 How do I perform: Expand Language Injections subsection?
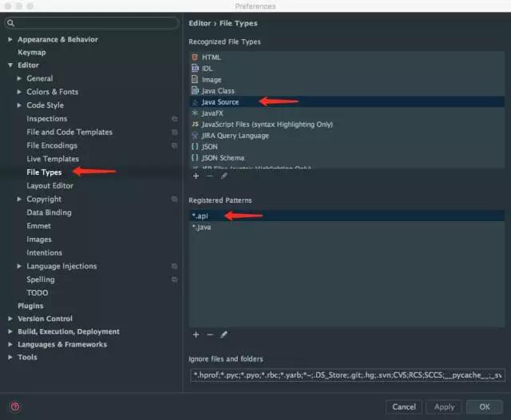coord(19,266)
